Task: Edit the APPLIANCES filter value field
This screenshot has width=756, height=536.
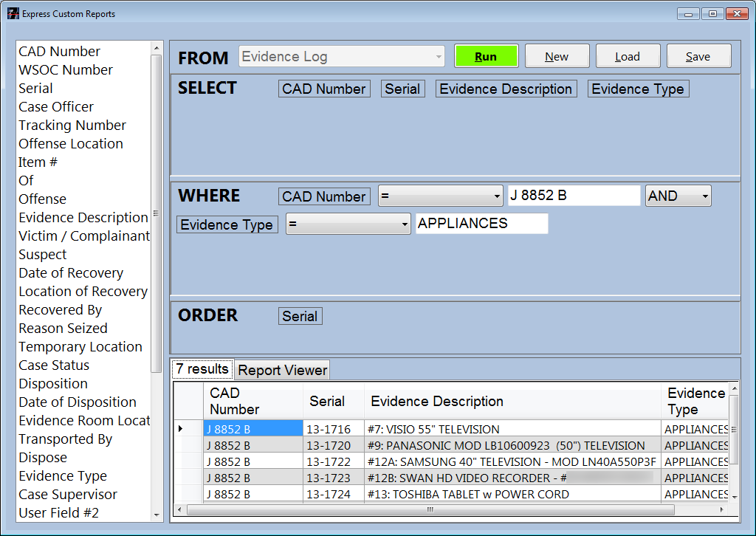Action: (481, 223)
